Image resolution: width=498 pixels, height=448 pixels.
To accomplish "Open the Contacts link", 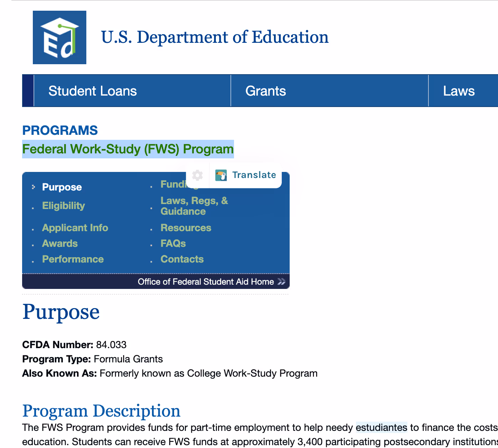I will click(182, 259).
